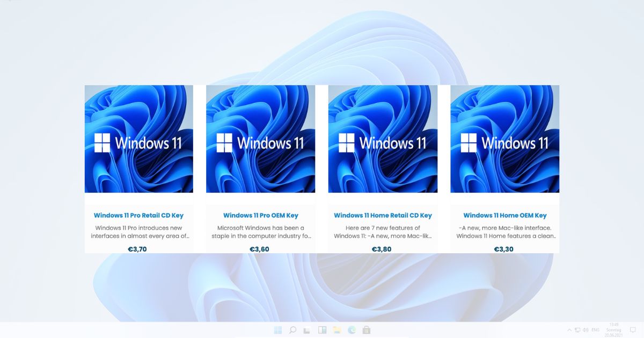The width and height of the screenshot is (644, 338).
Task: Click description 'A new, more Mac-like interface. Windows 11 Home'
Action: coord(506,232)
